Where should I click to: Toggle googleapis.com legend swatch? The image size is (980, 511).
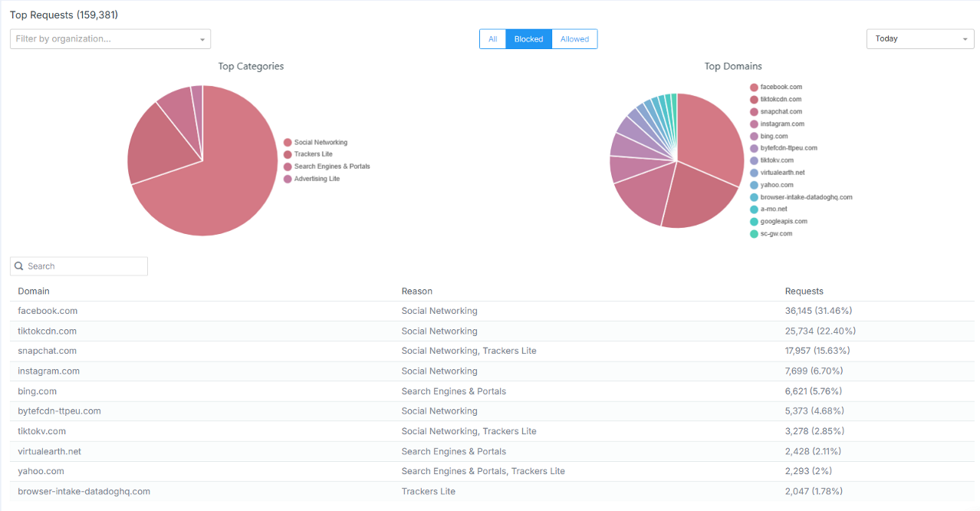[754, 222]
